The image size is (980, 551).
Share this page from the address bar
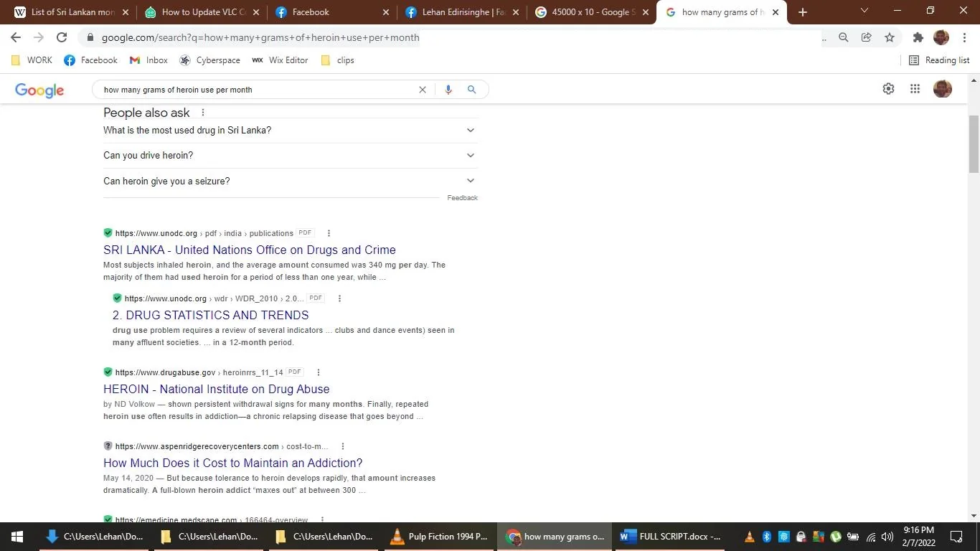(867, 37)
